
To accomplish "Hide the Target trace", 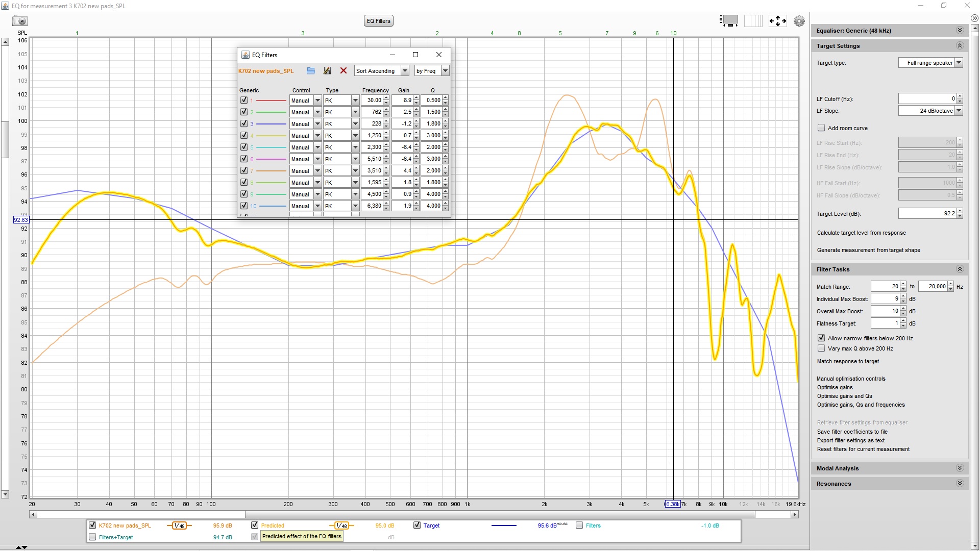I will point(417,525).
